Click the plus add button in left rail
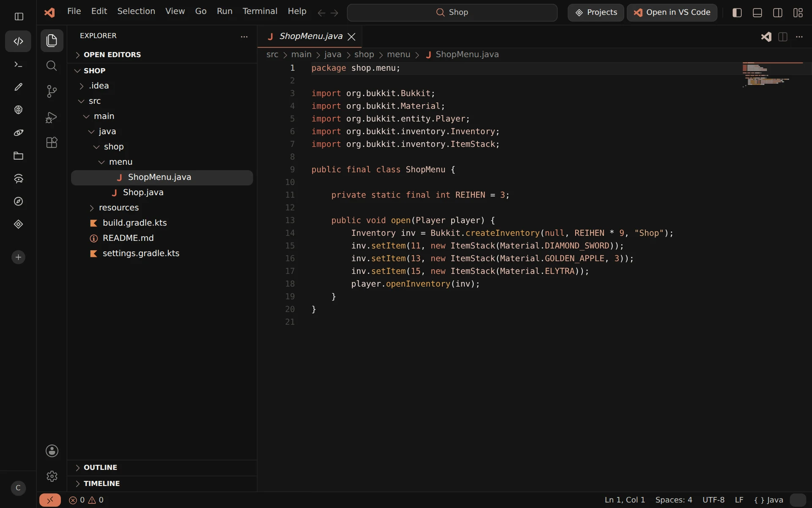Image resolution: width=812 pixels, height=508 pixels. pyautogui.click(x=18, y=257)
